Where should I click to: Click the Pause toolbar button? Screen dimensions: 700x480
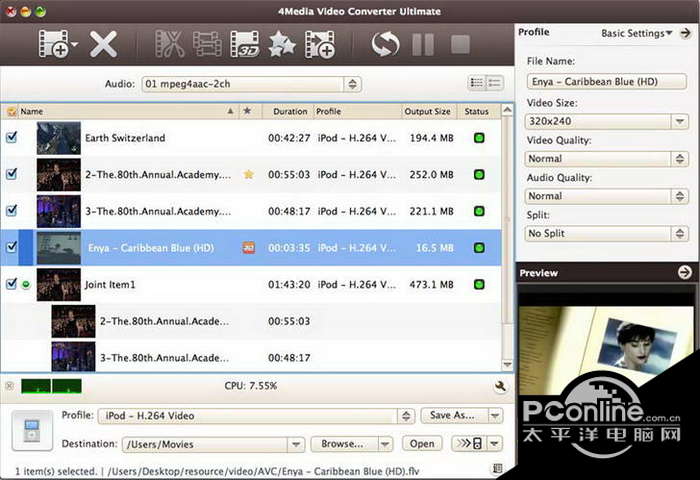pos(423,44)
